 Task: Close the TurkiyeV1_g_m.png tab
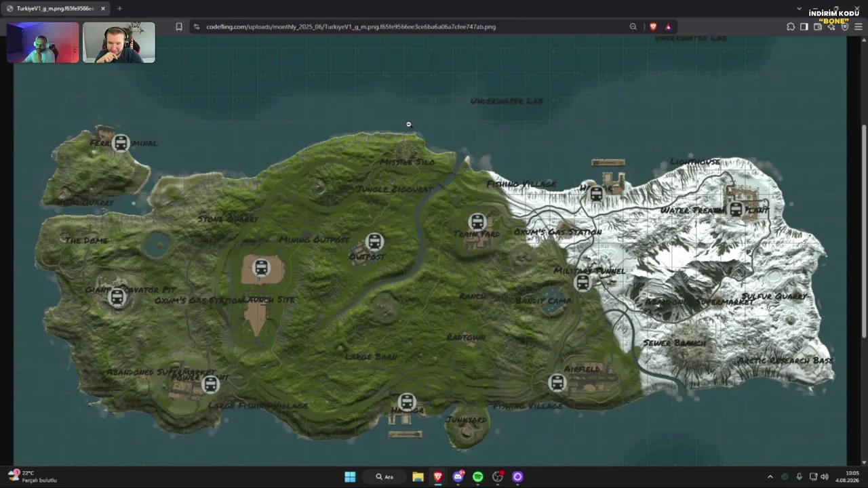(x=103, y=8)
